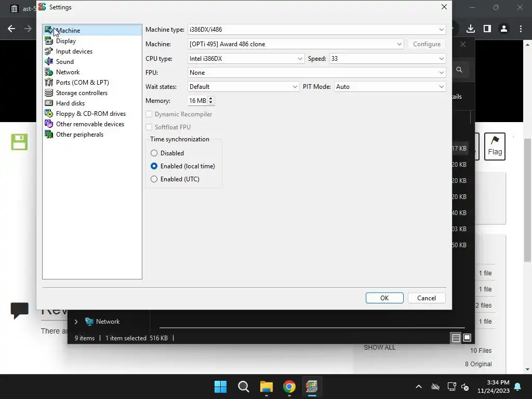The image size is (532, 399).
Task: Click the Floppy & CD-ROM drives icon
Action: pyautogui.click(x=49, y=114)
